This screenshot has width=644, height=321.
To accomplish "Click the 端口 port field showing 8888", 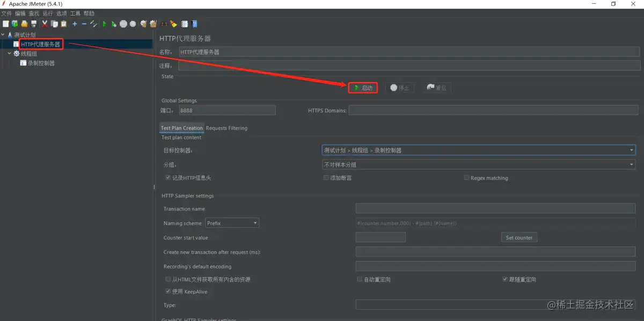I will pyautogui.click(x=227, y=110).
